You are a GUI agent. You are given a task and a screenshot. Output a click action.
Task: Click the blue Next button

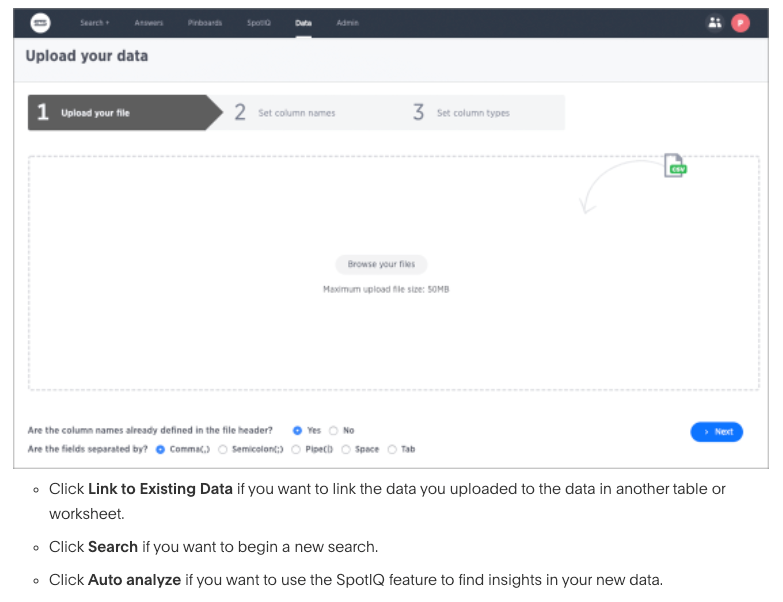coord(717,432)
